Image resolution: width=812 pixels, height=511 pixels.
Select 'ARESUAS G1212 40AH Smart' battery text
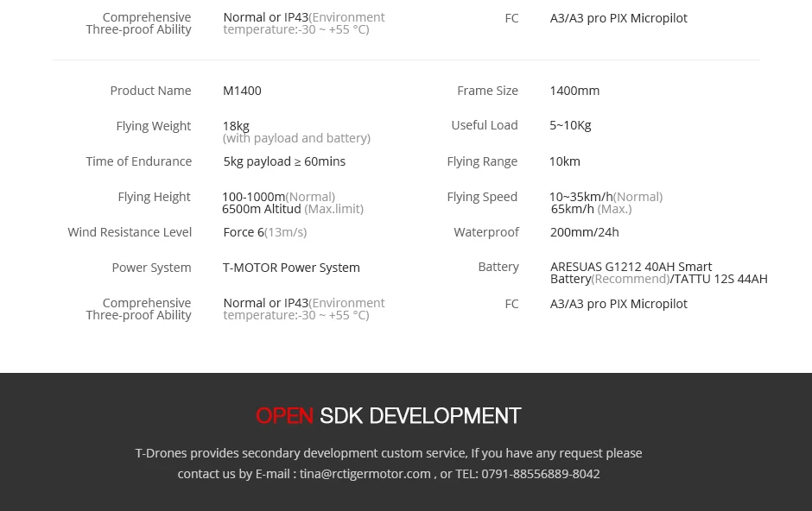coord(631,267)
